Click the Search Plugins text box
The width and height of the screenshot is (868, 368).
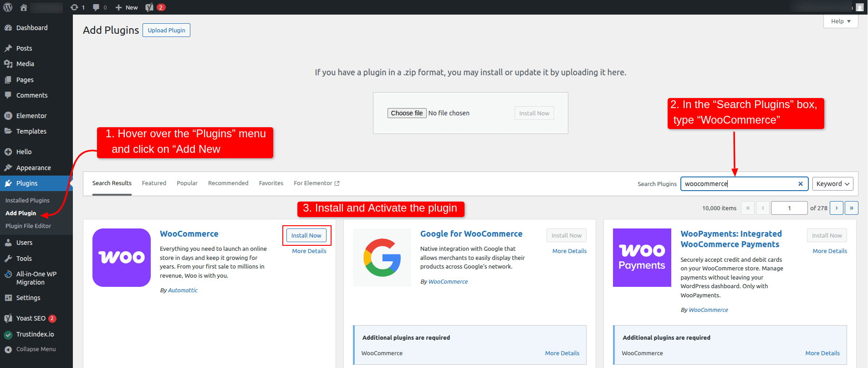tap(745, 184)
